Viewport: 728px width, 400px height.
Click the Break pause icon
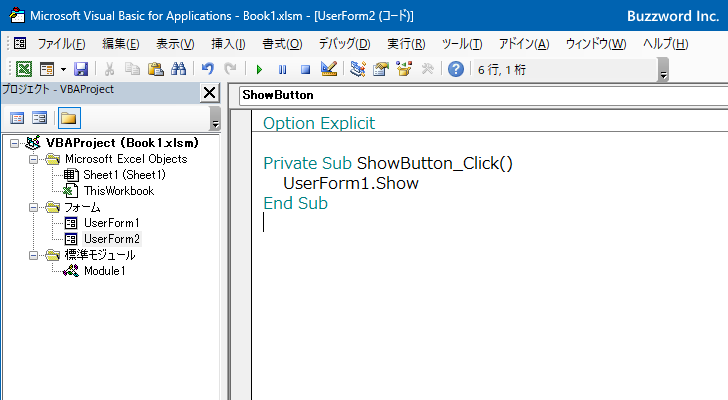point(282,70)
